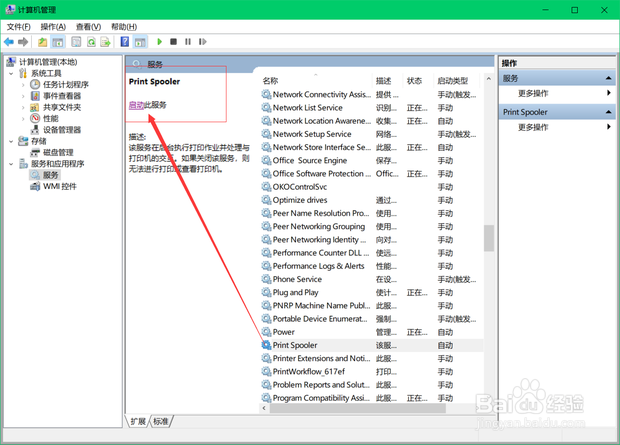
Task: Select Performance Logs & Alerts service
Action: click(x=371, y=266)
